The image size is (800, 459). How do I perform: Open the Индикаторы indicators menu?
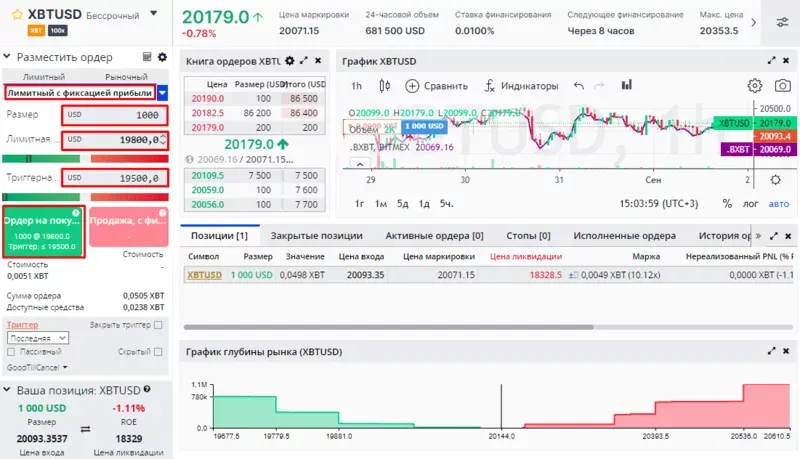pos(521,86)
